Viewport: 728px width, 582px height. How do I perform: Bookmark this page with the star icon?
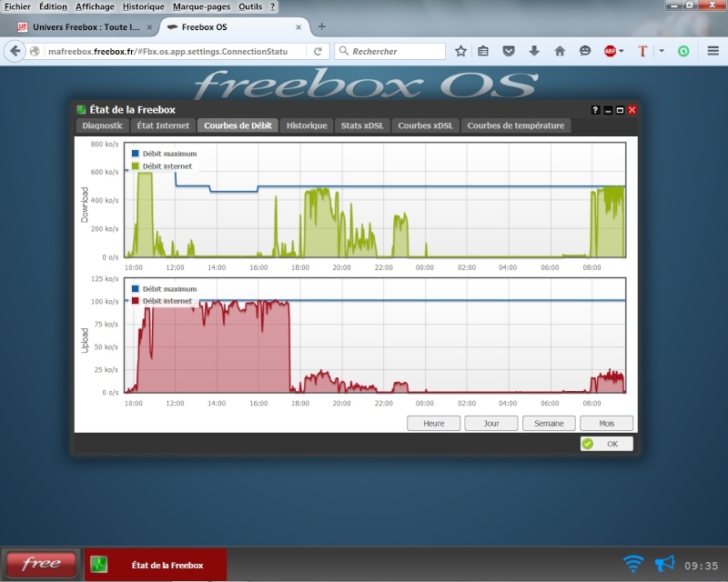pos(460,51)
